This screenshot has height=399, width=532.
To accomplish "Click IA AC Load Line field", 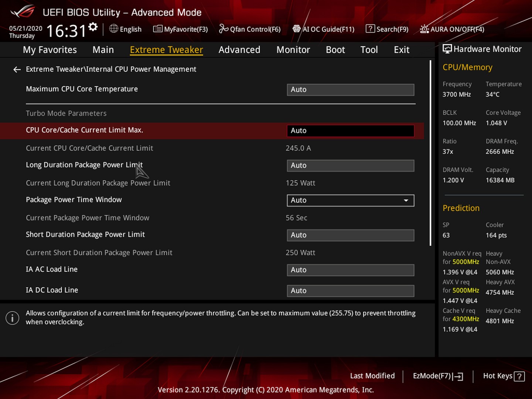I will coord(351,270).
